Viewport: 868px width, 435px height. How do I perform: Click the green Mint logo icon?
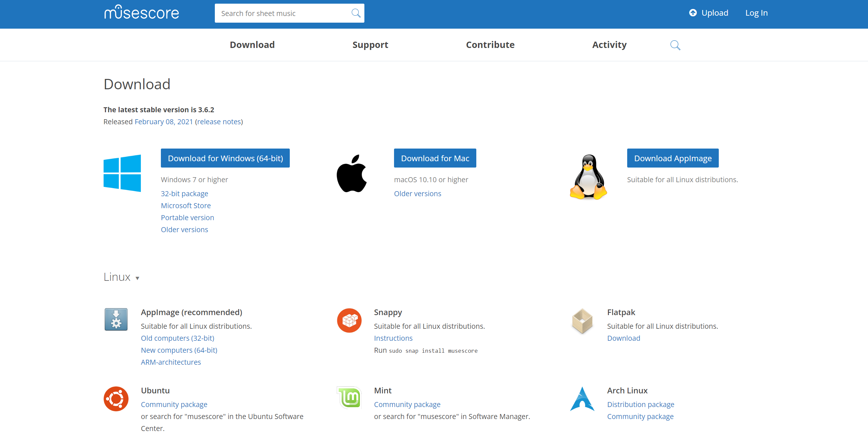click(349, 397)
